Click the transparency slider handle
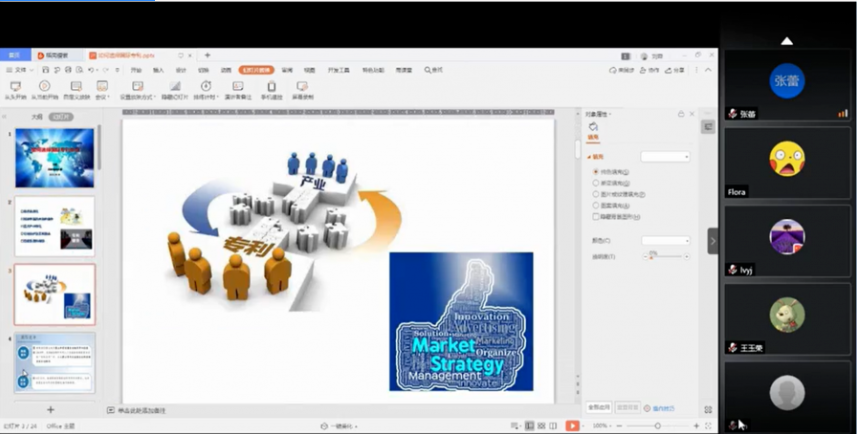This screenshot has width=857, height=434. pos(651,257)
